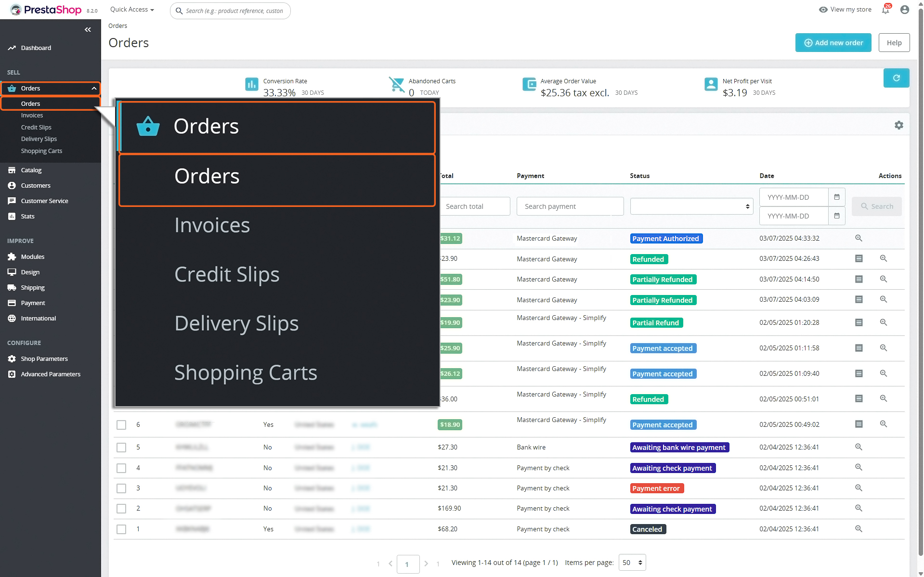This screenshot has height=577, width=924.
Task: Change items per page dropdown
Action: 632,563
